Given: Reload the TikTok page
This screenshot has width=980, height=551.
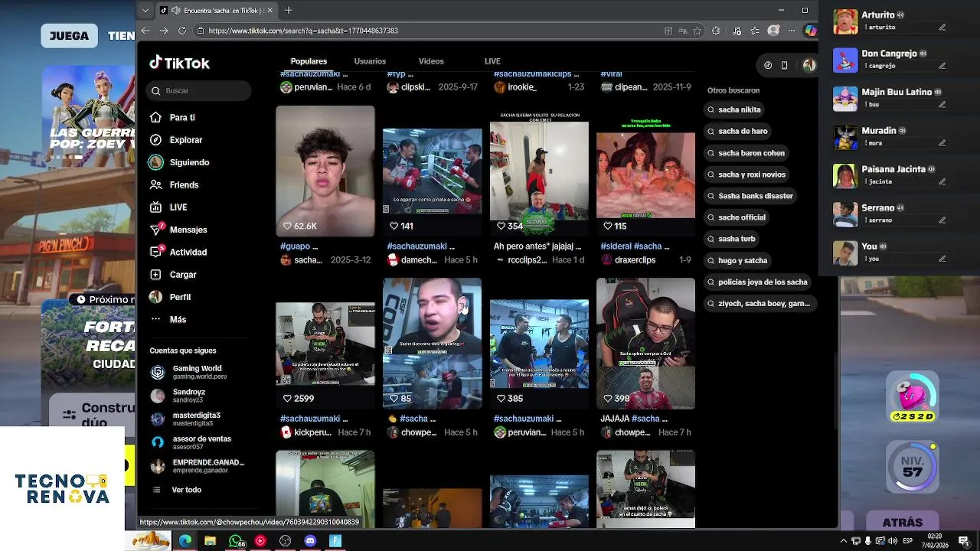Looking at the screenshot, I should (182, 31).
